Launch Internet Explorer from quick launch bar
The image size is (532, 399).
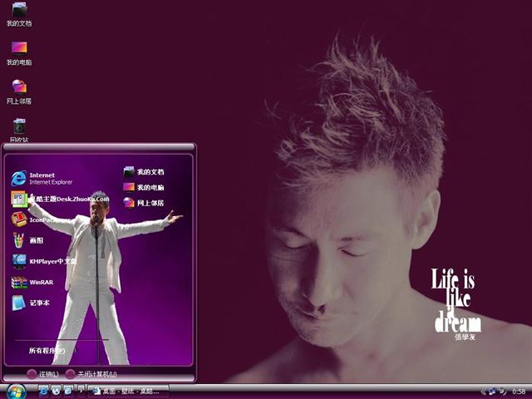(43, 391)
